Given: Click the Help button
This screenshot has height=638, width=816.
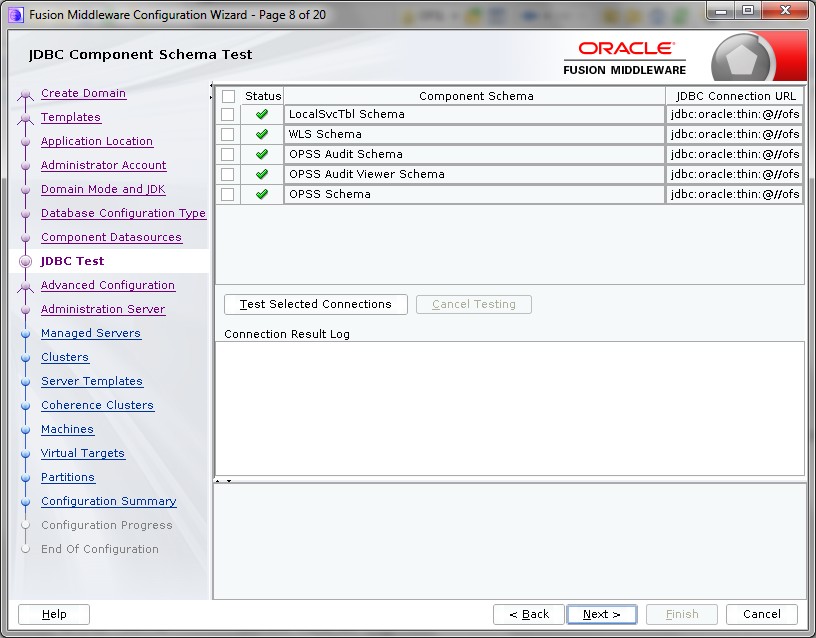Looking at the screenshot, I should tap(54, 614).
